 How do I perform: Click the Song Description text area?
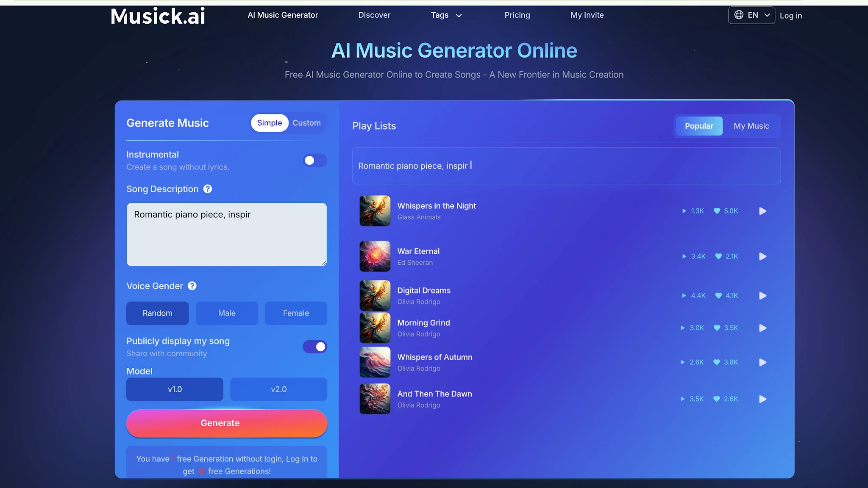(227, 235)
